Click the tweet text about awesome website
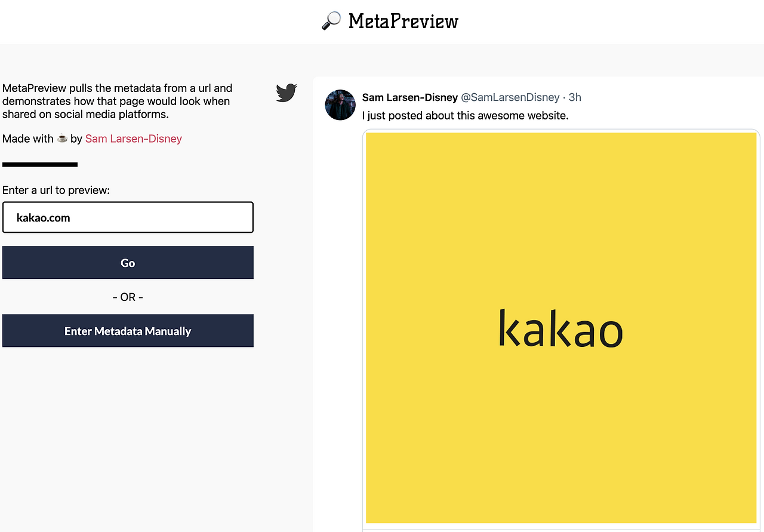This screenshot has height=532, width=764. tap(466, 115)
